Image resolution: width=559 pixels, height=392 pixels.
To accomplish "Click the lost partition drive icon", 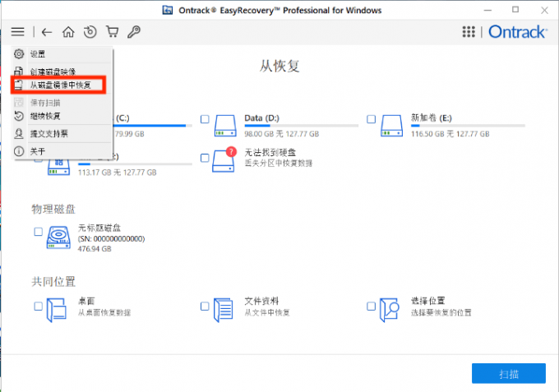I will (x=224, y=160).
